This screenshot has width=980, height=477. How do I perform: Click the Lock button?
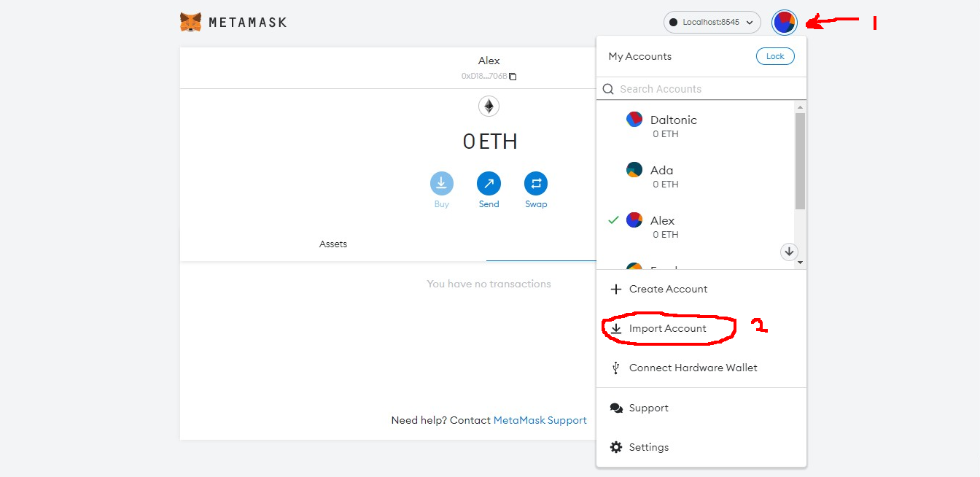(775, 56)
